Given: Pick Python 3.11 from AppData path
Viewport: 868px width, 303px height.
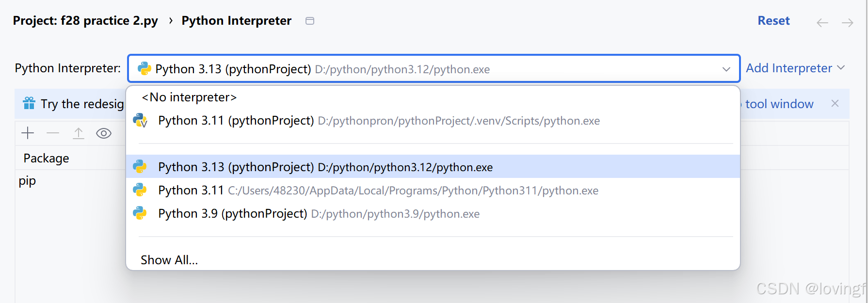Looking at the screenshot, I should coord(378,191).
